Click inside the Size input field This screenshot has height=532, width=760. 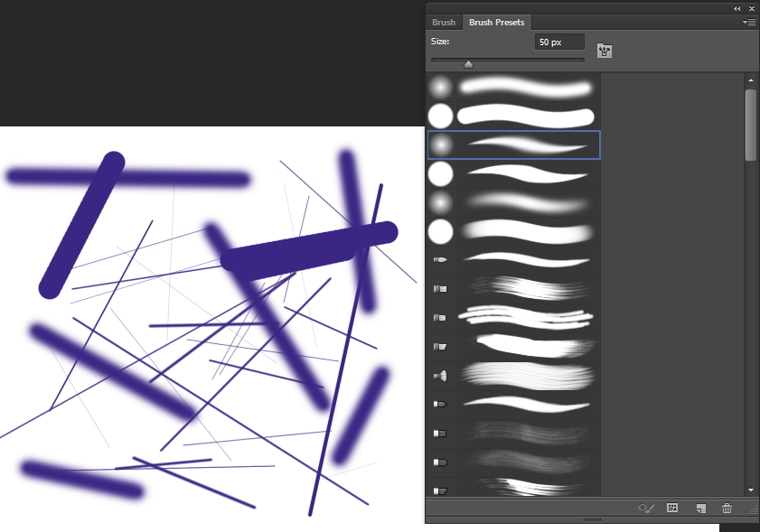pos(558,41)
